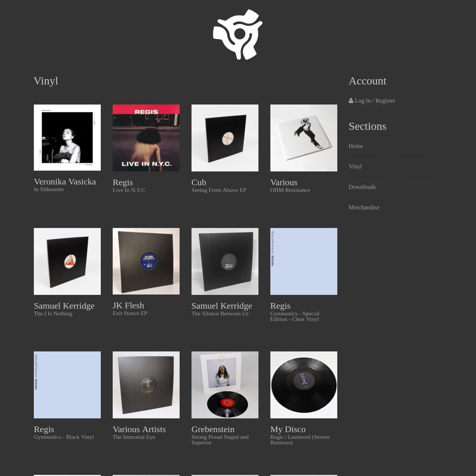Open Various OHM Resistance cover image

(304, 138)
